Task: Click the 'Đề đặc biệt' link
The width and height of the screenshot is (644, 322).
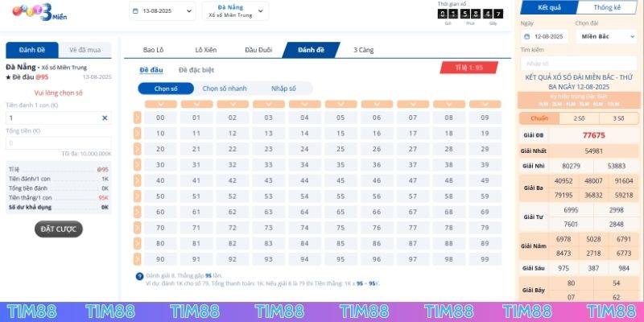Action: [x=196, y=70]
